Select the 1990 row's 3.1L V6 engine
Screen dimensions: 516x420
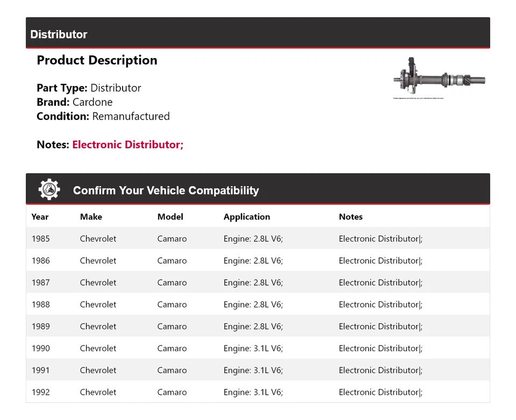(253, 349)
